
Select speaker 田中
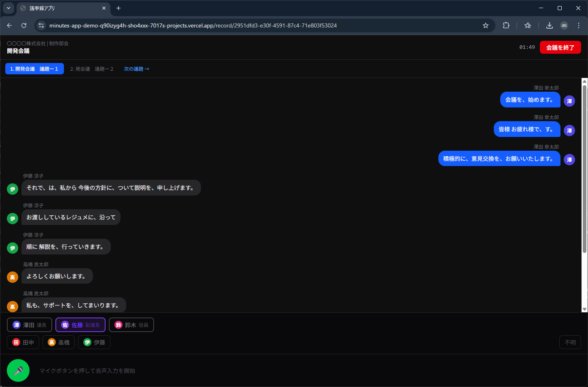click(x=23, y=342)
